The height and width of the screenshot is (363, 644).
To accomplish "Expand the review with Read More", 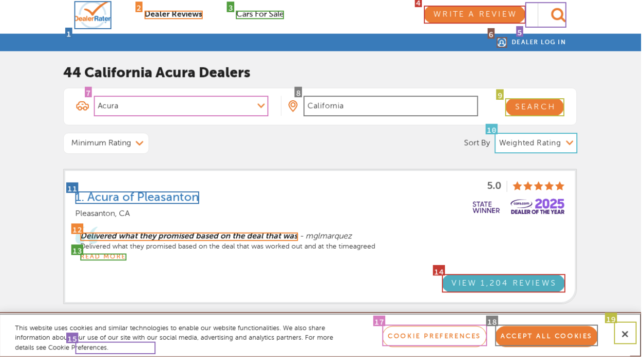I will pos(103,256).
